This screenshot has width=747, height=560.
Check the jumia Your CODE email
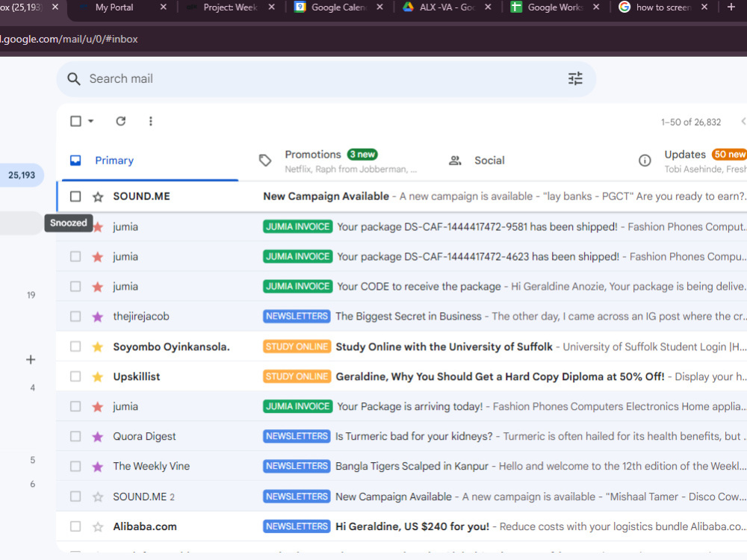(x=75, y=287)
